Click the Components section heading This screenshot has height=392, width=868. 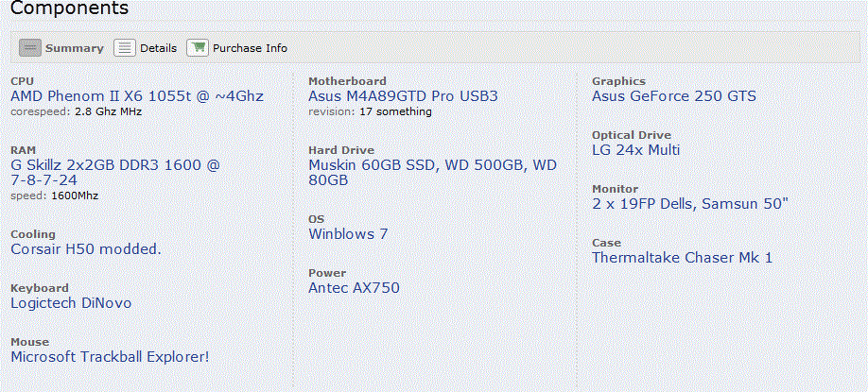pyautogui.click(x=69, y=9)
